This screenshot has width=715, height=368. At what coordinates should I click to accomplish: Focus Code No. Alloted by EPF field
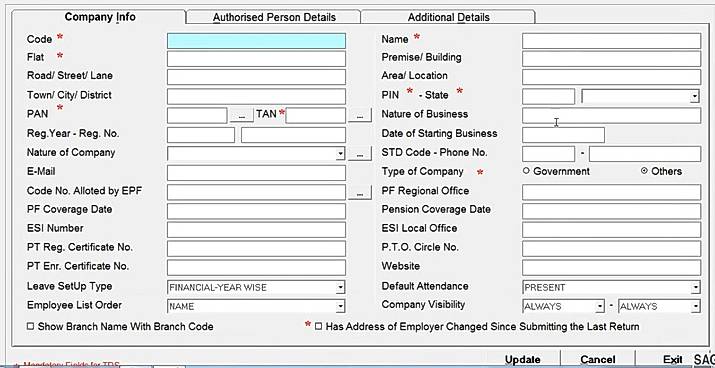pos(256,192)
